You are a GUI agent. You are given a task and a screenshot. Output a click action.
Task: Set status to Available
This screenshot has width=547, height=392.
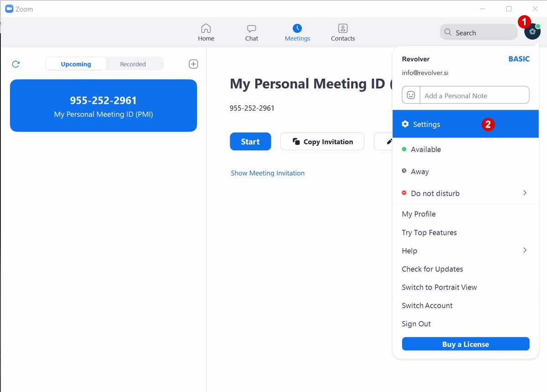tap(465, 149)
